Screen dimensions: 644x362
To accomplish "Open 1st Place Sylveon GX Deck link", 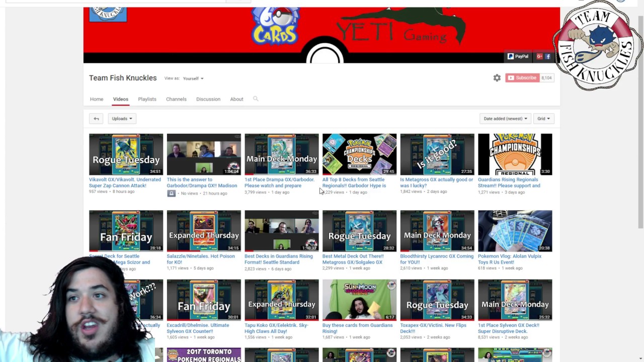I will click(510, 328).
